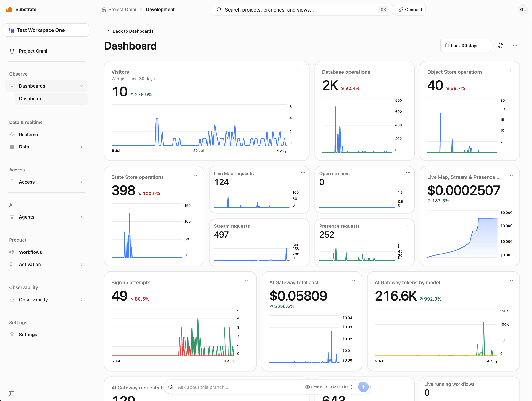Open Sign-in attempts widget menu
This screenshot has width=532, height=401.
[247, 281]
